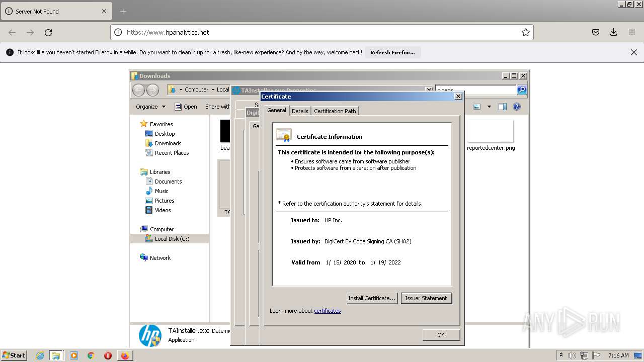This screenshot has width=644, height=362.
Task: Go back in Firefox history
Action: (x=12, y=32)
